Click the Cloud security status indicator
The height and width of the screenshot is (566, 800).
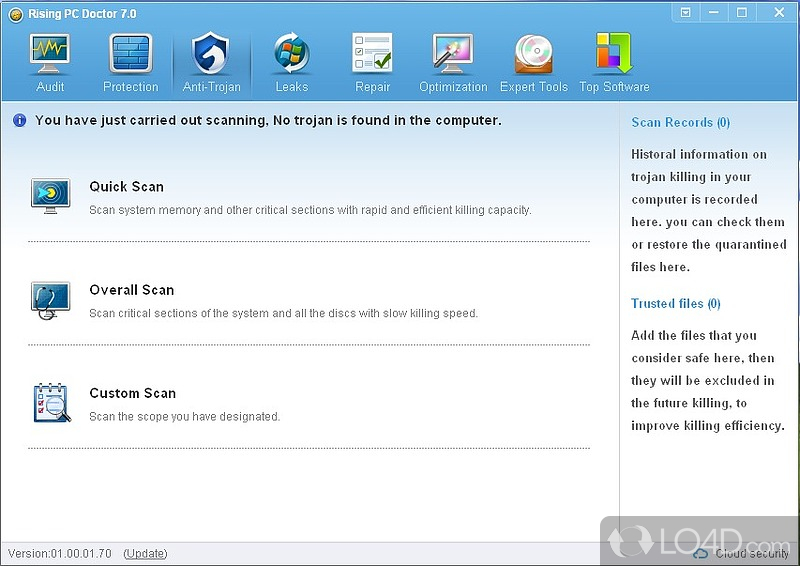(740, 553)
